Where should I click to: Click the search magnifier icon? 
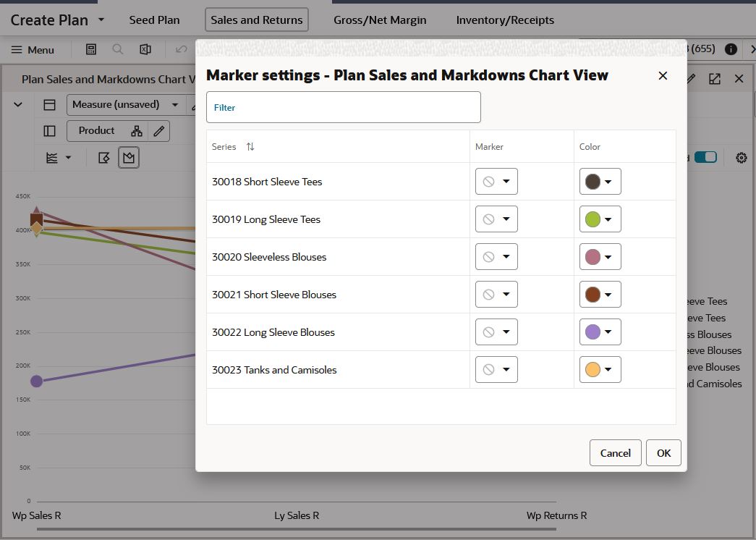click(x=118, y=49)
